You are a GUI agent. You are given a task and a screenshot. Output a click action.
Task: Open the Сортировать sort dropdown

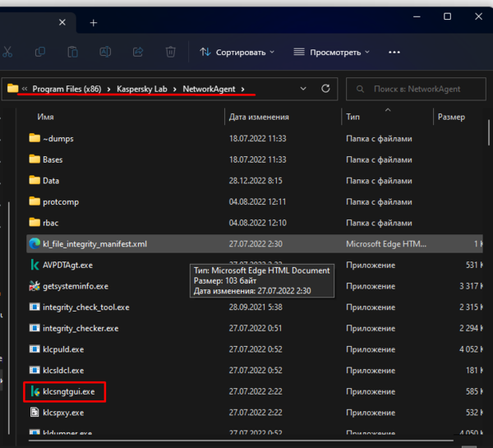click(237, 52)
